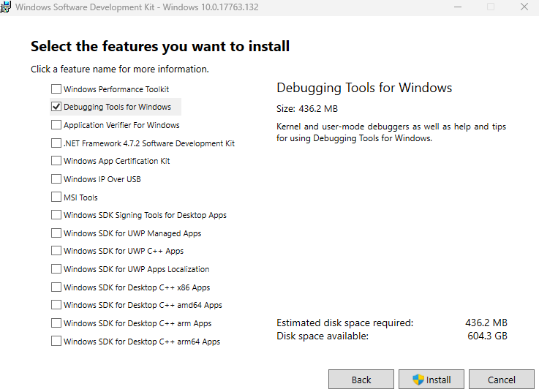The width and height of the screenshot is (539, 392).
Task: Click the 'Disk space available:' label
Action: click(323, 336)
